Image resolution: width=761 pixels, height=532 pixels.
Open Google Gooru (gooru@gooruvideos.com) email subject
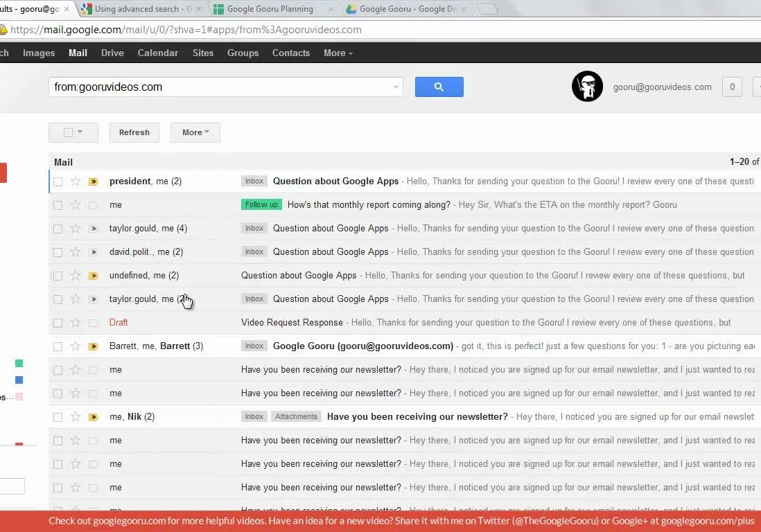[x=362, y=346]
